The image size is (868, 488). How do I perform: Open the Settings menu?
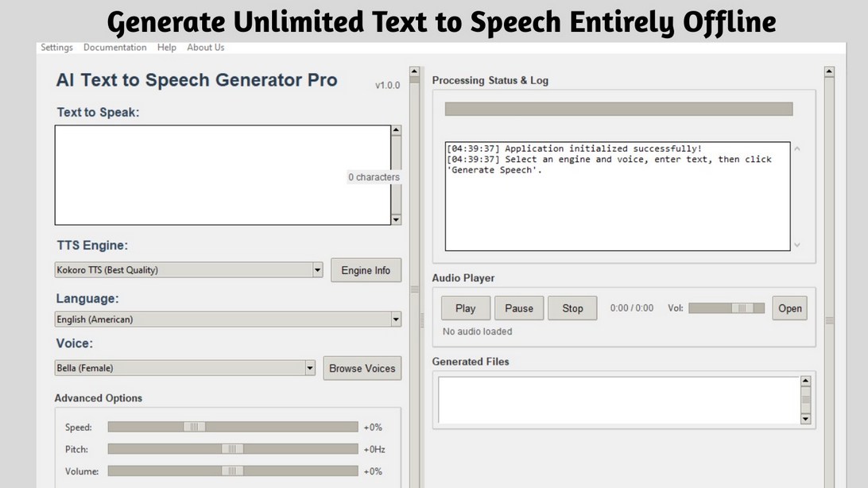click(56, 48)
